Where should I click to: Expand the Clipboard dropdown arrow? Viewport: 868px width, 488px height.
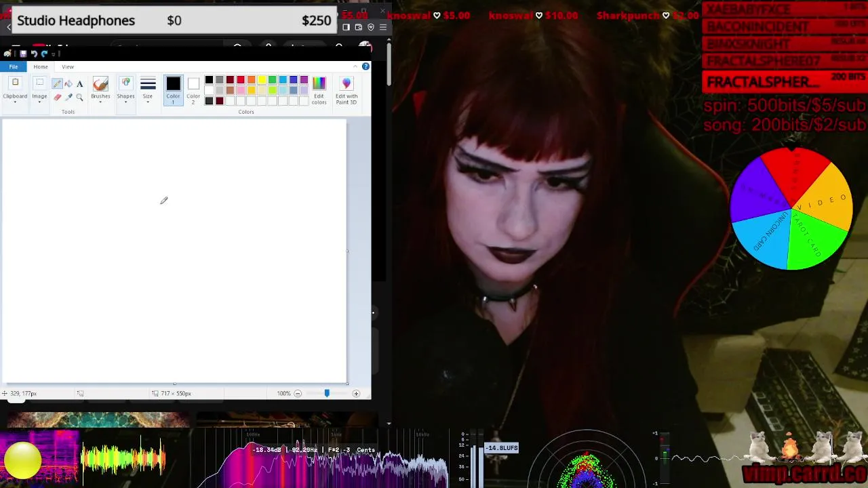(x=15, y=102)
